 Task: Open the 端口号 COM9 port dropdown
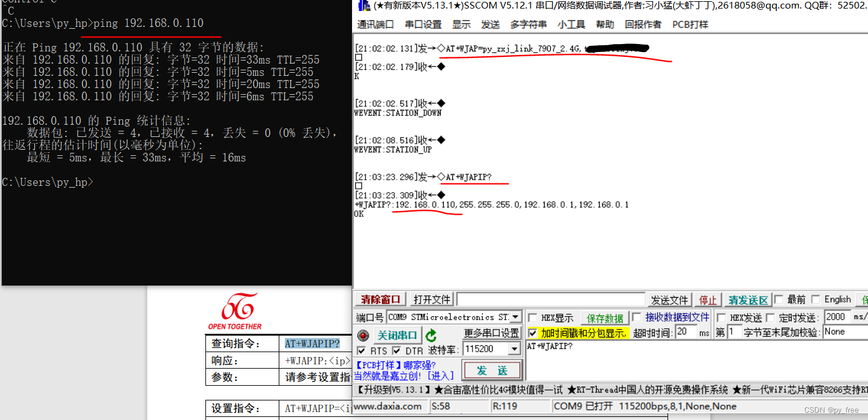[x=515, y=317]
